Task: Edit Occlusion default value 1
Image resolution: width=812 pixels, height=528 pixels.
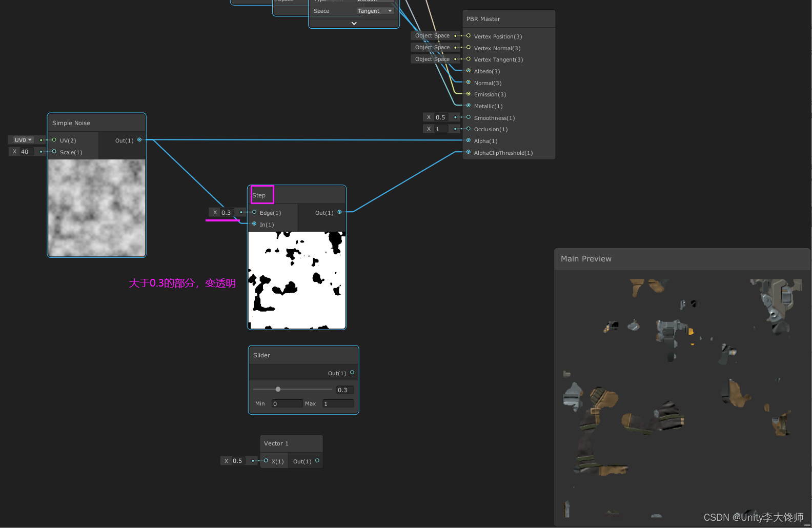Action: pos(441,129)
